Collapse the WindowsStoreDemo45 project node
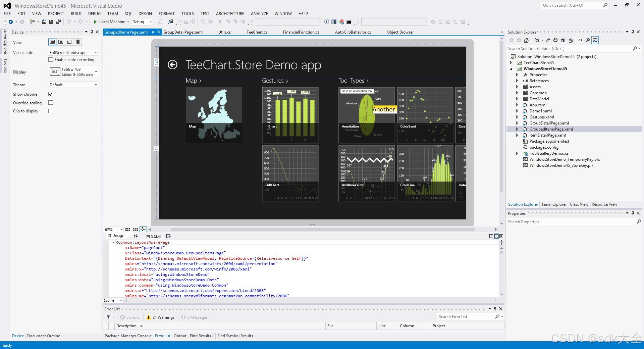 [x=511, y=69]
